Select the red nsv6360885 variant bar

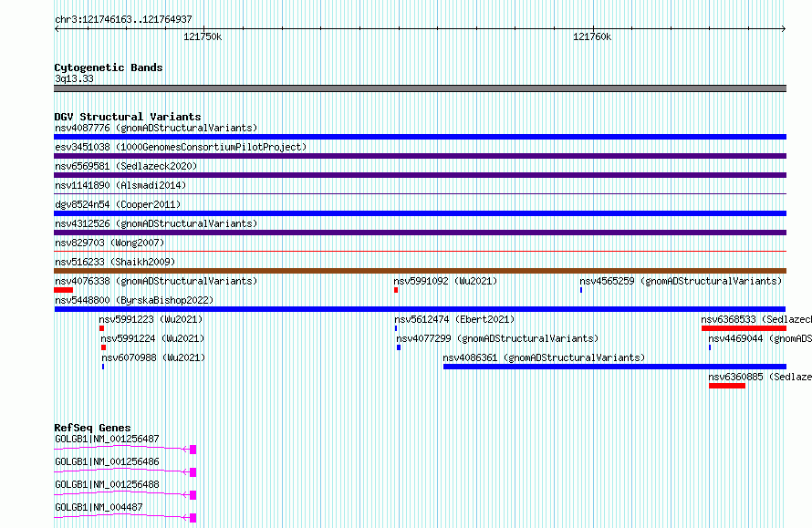(x=727, y=386)
